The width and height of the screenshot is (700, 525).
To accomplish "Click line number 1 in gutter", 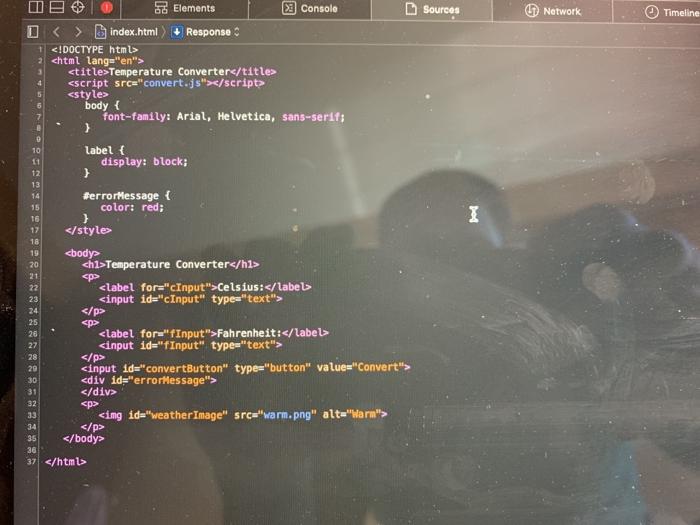I will tap(40, 49).
